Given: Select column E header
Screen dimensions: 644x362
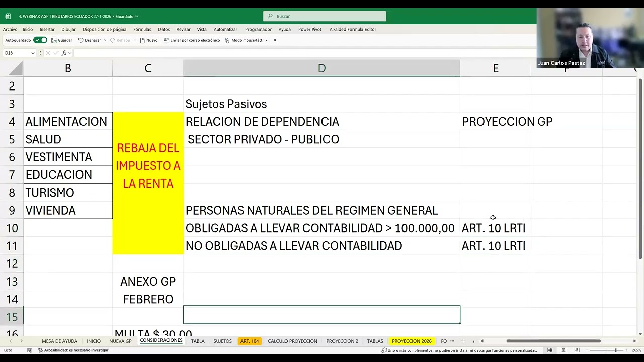Looking at the screenshot, I should (x=496, y=68).
